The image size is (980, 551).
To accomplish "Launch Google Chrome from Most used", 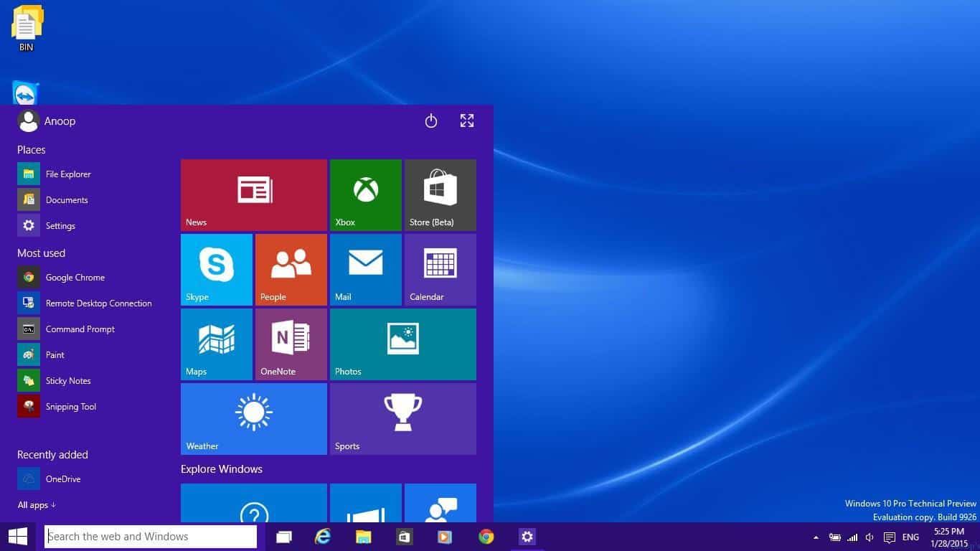I will (62, 277).
